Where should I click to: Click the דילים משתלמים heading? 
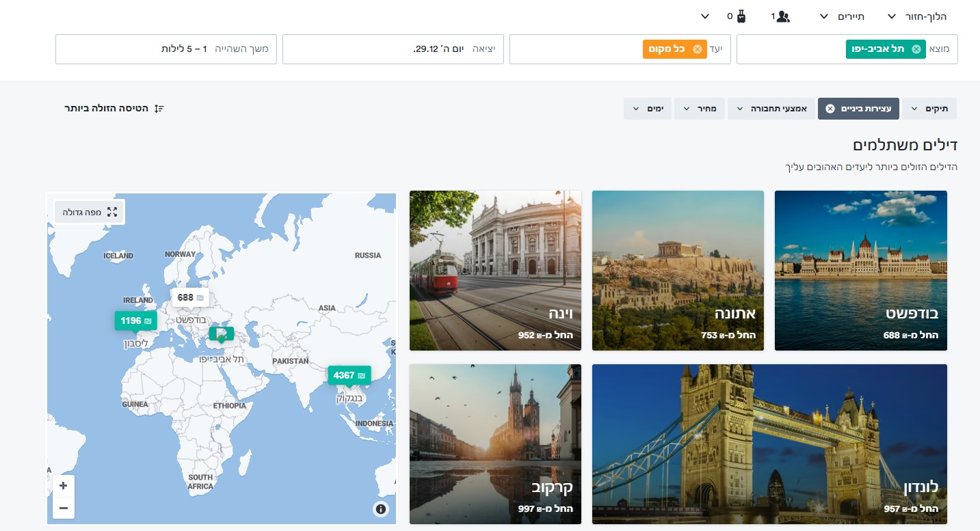pyautogui.click(x=905, y=145)
